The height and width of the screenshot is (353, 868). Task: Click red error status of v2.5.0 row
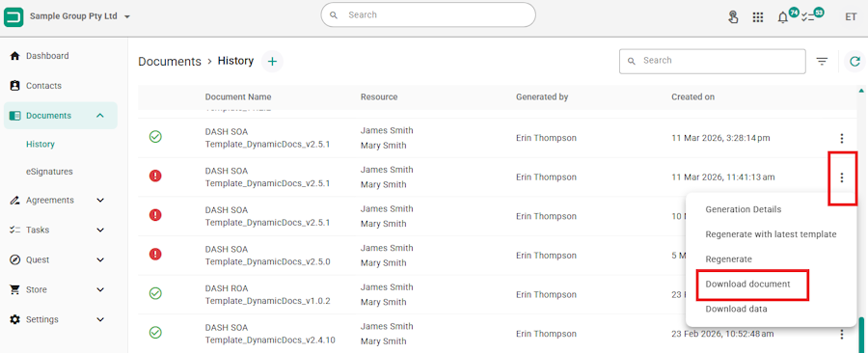pyautogui.click(x=155, y=254)
